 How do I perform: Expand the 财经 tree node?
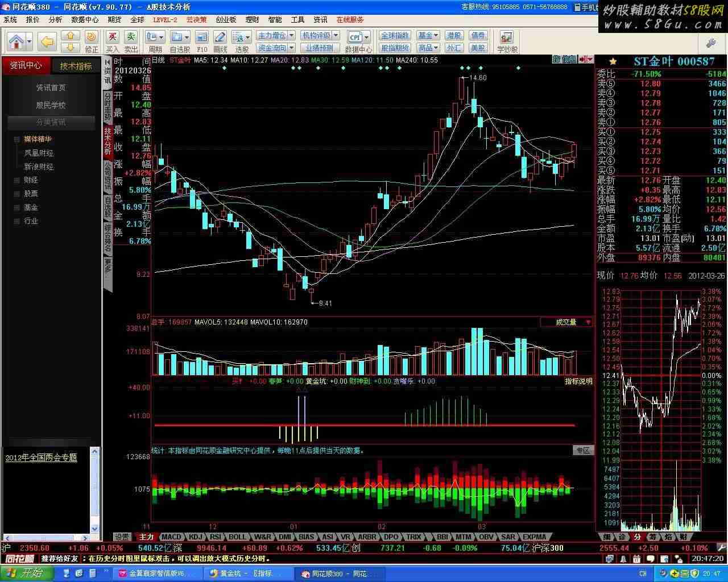coord(17,180)
